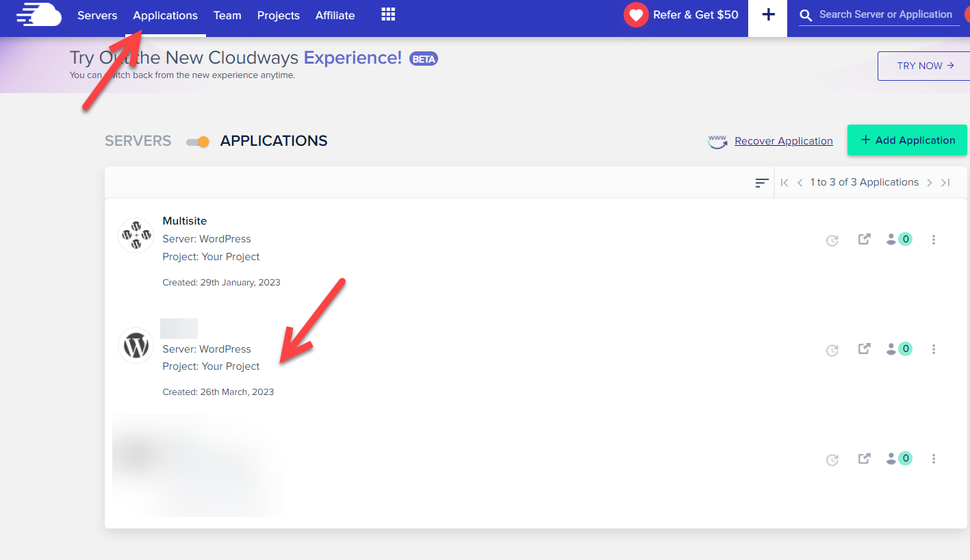Image resolution: width=970 pixels, height=560 pixels.
Task: Click restore clock icon in blurred third row
Action: pyautogui.click(x=832, y=460)
